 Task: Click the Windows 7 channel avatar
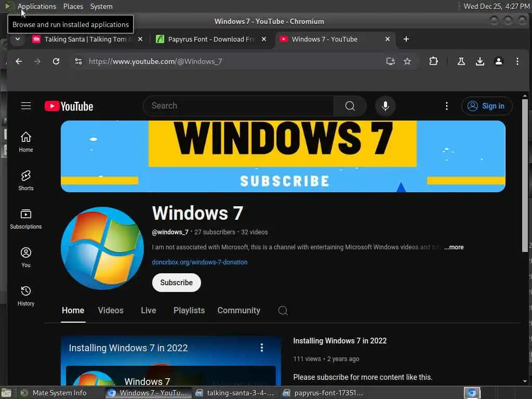click(102, 248)
